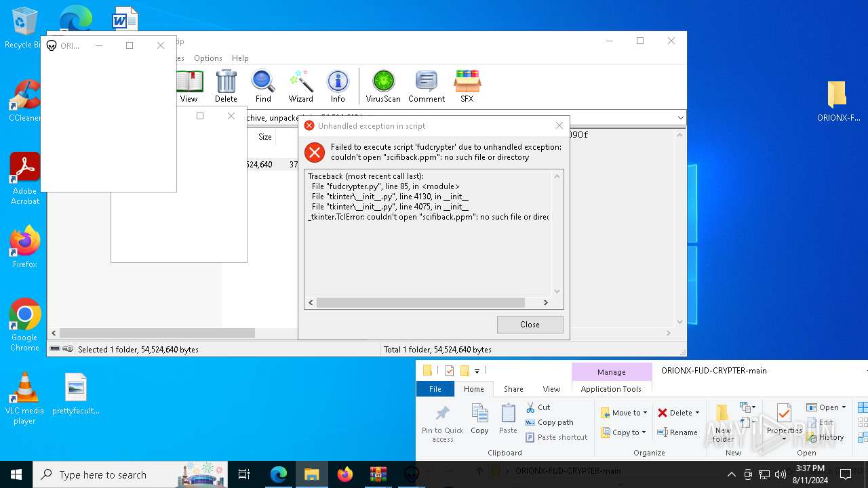Click the Paste icon in Explorer ribbon
Image resolution: width=868 pixels, height=488 pixels.
(508, 420)
